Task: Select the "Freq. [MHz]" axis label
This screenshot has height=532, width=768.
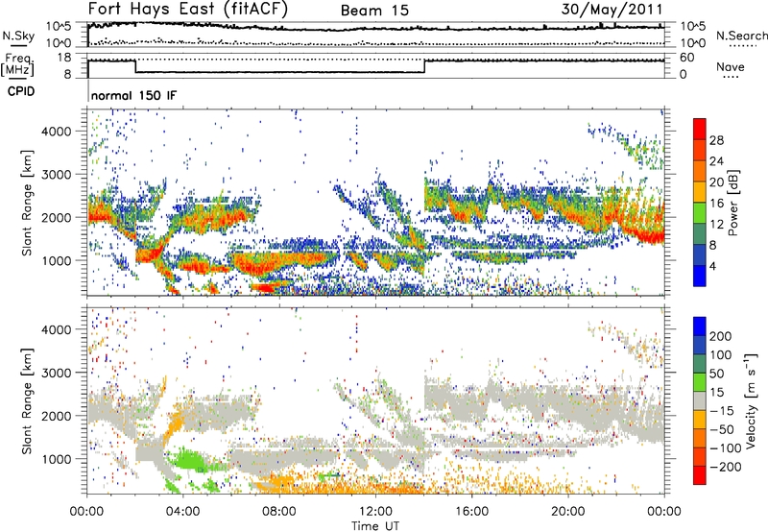Action: 17,65
